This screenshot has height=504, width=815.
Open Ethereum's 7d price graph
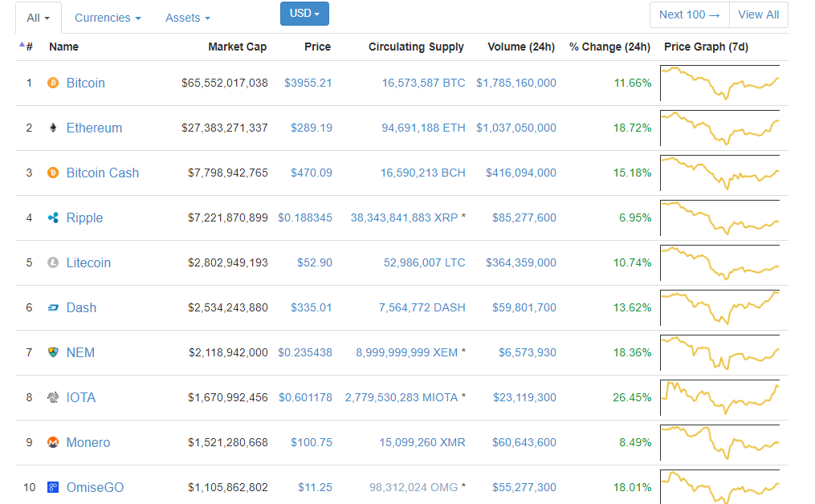pyautogui.click(x=719, y=128)
